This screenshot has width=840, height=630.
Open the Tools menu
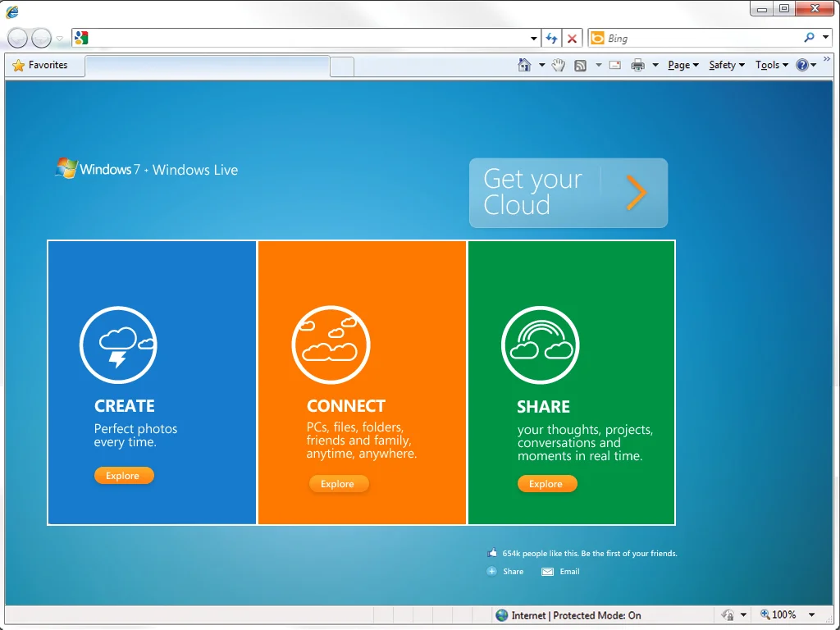pyautogui.click(x=771, y=65)
